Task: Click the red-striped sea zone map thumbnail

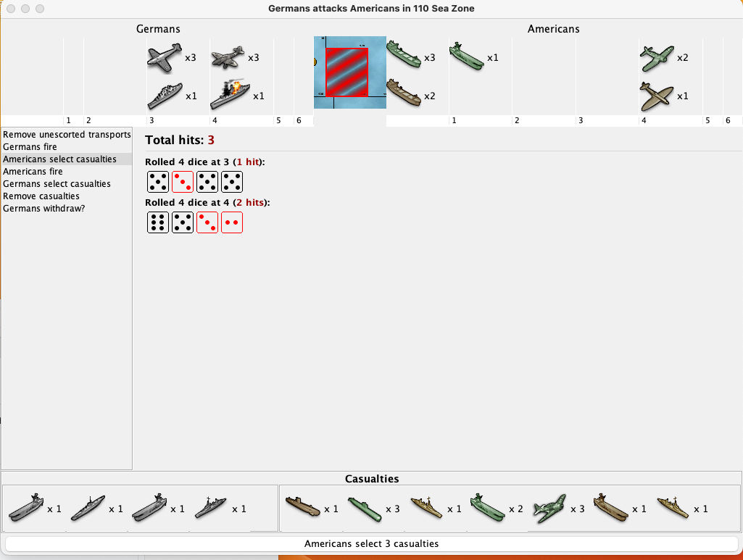Action: point(347,72)
